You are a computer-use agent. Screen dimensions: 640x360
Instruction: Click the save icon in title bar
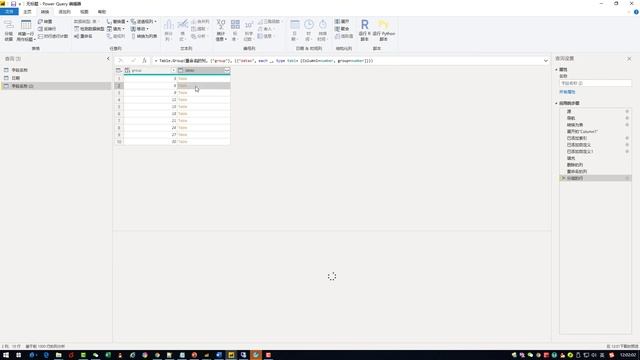point(13,4)
